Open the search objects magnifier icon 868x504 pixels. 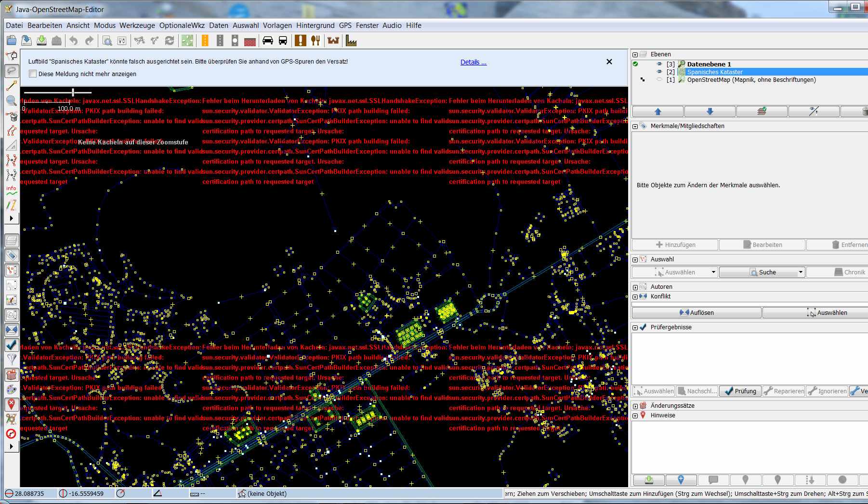(x=107, y=41)
